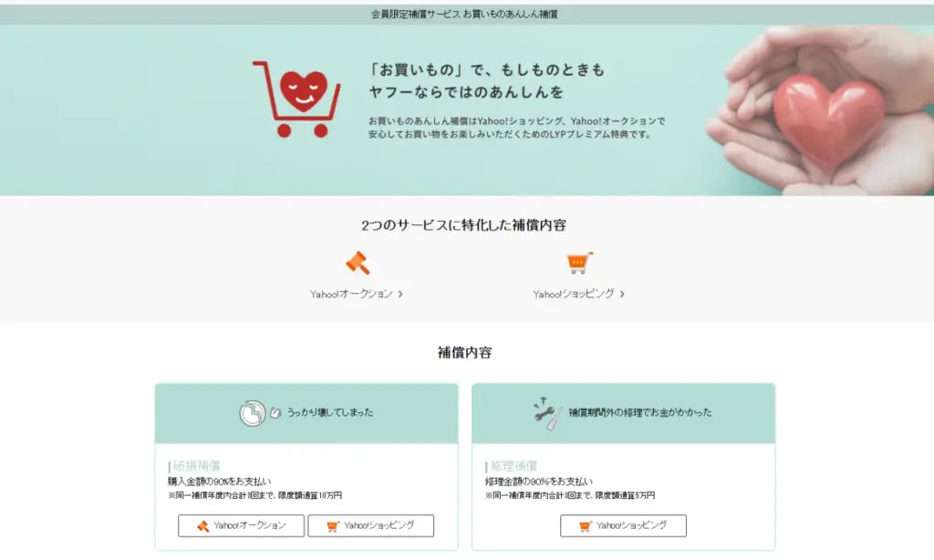Click Yahoo!ショッピング button in 修理補償 card
The image size is (934, 560).
point(624,526)
